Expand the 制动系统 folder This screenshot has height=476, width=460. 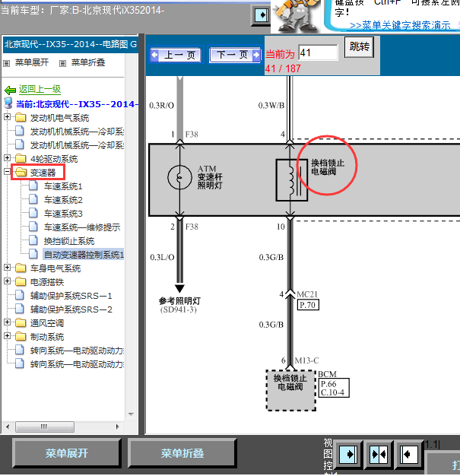coord(8,335)
